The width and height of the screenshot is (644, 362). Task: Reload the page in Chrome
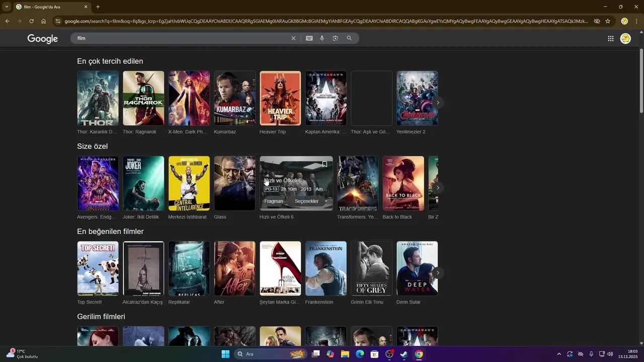(x=31, y=21)
